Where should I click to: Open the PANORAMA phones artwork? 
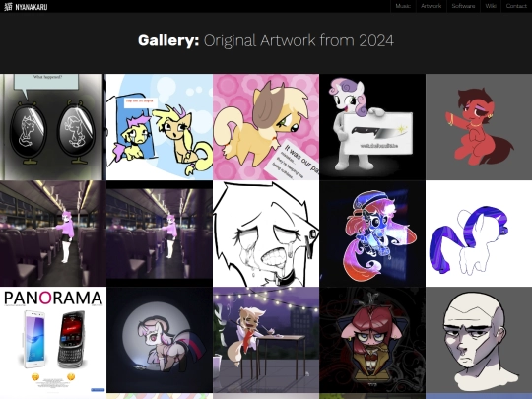point(53,340)
